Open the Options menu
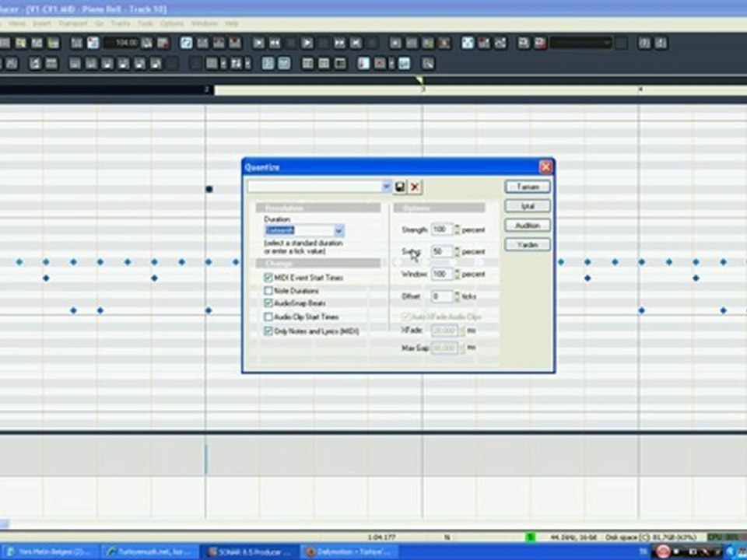The image size is (747, 560). (x=172, y=23)
